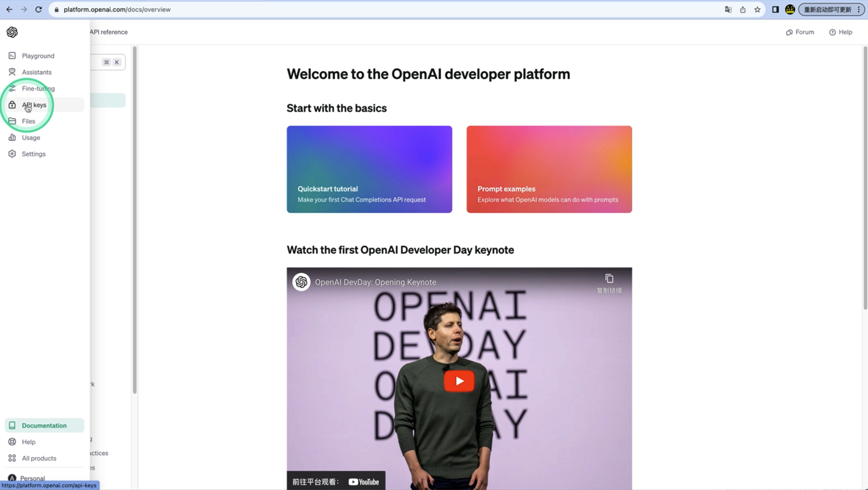Copy the video link with the copy icon
This screenshot has width=868, height=490.
coord(609,279)
